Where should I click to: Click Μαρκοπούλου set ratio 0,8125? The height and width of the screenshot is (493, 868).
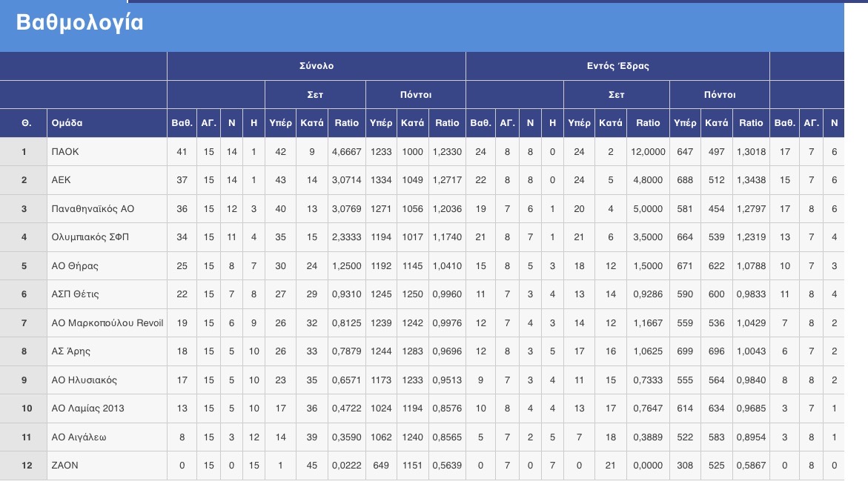click(347, 323)
